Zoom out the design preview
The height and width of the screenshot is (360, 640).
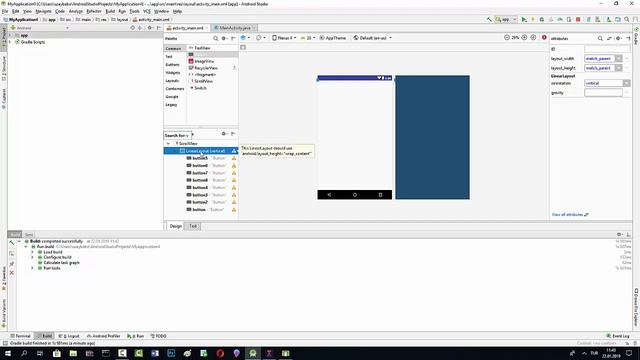(x=507, y=38)
